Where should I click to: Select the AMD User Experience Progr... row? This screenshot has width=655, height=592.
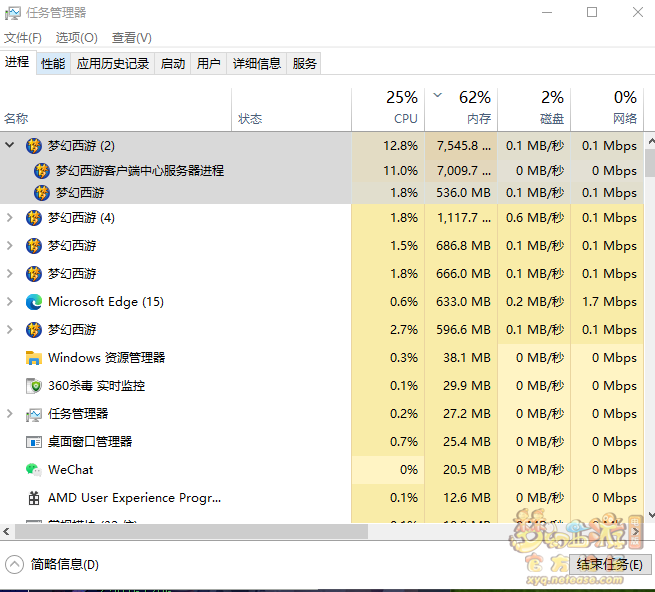322,498
